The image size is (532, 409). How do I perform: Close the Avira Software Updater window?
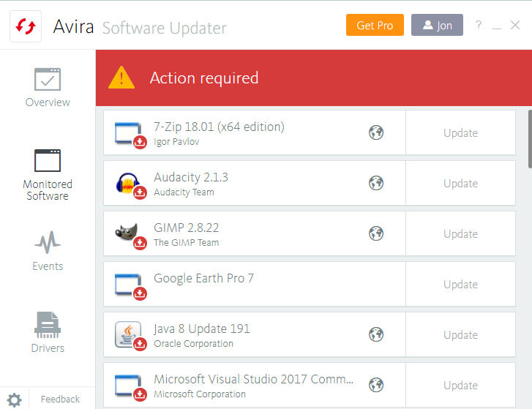[x=515, y=25]
